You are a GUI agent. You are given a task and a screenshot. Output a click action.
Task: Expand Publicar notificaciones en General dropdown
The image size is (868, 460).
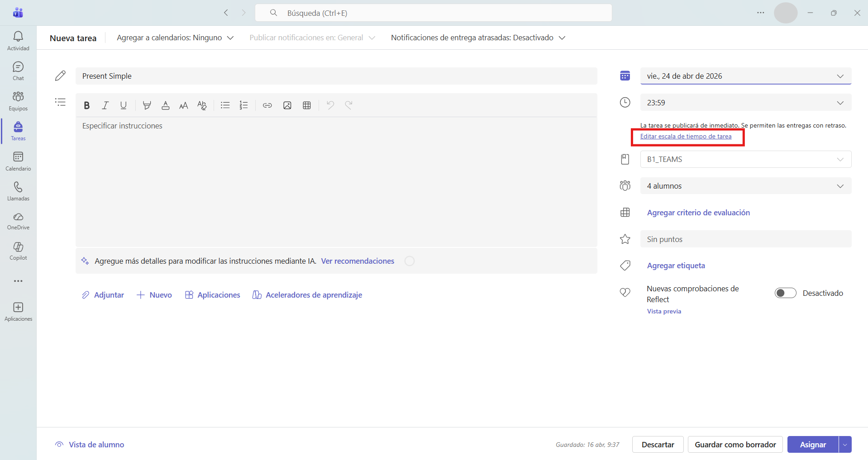tap(312, 38)
